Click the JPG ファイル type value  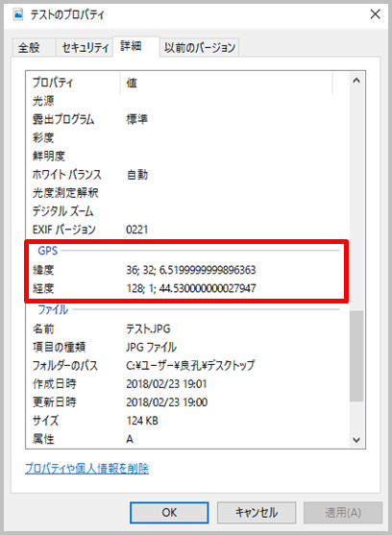pos(151,348)
